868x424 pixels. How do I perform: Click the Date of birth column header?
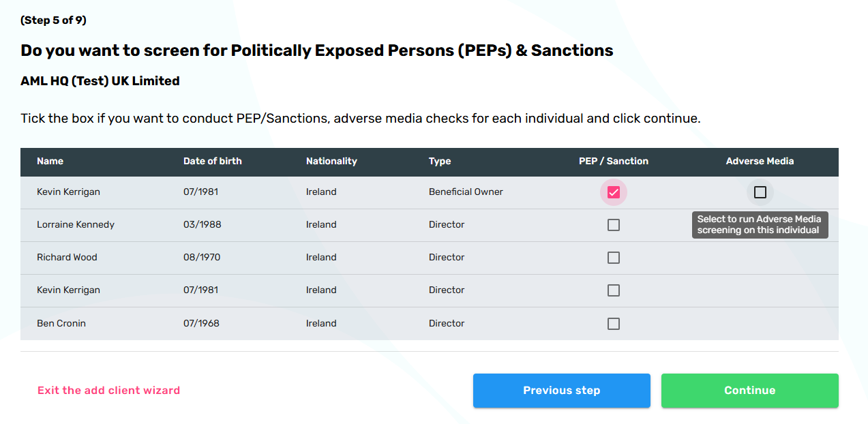click(212, 162)
